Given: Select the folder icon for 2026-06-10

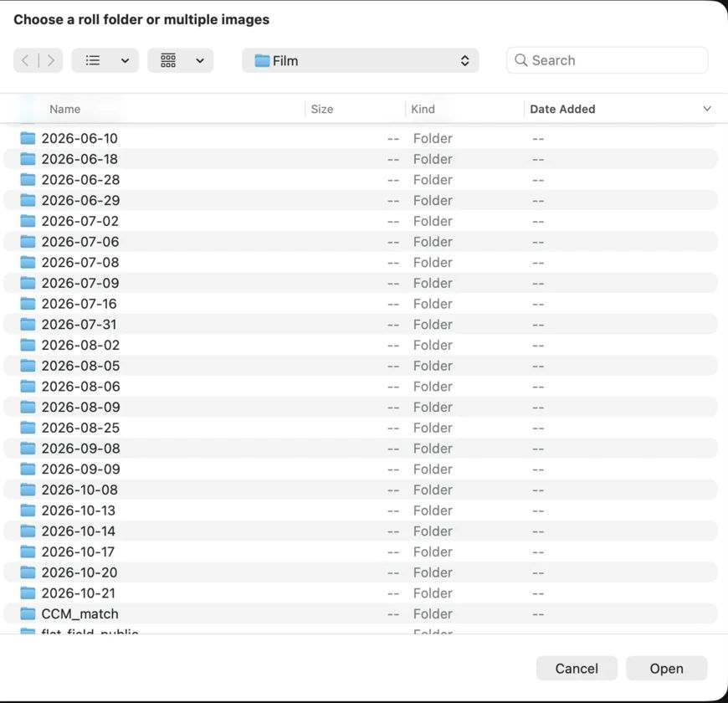Looking at the screenshot, I should coord(28,138).
